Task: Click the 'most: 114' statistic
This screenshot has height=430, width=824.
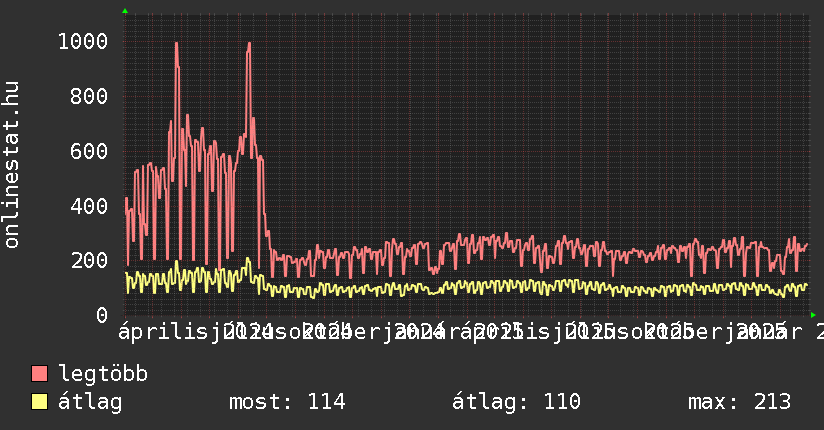Action: 287,402
